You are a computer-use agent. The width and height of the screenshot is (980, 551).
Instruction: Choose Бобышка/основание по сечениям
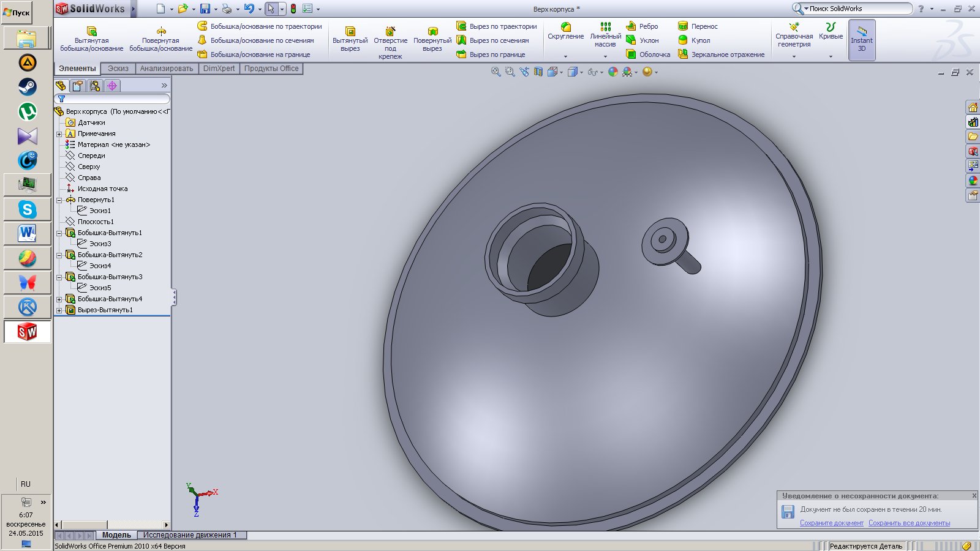(256, 40)
